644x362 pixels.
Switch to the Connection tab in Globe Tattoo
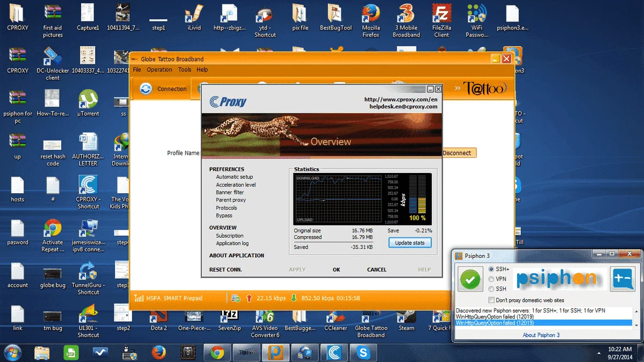(x=163, y=89)
